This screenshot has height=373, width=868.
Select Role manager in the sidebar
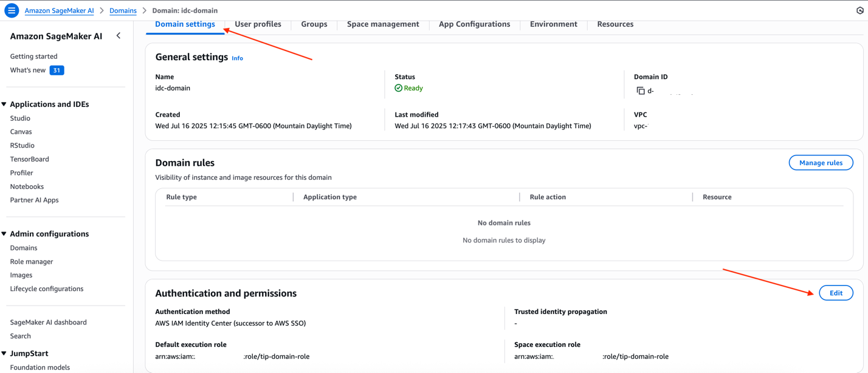(32, 261)
